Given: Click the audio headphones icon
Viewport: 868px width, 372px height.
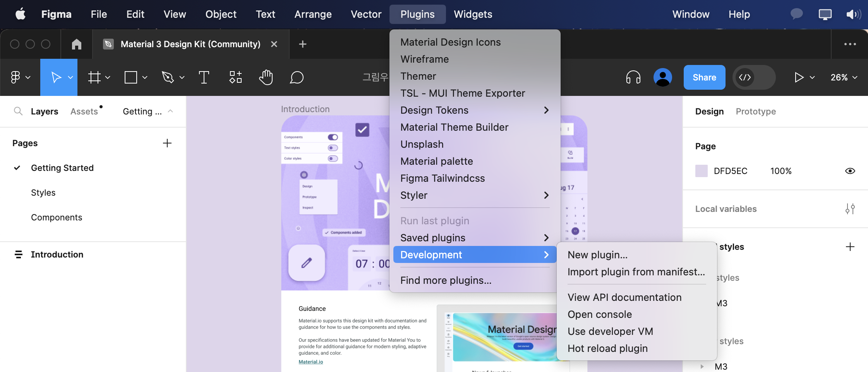Looking at the screenshot, I should (633, 77).
